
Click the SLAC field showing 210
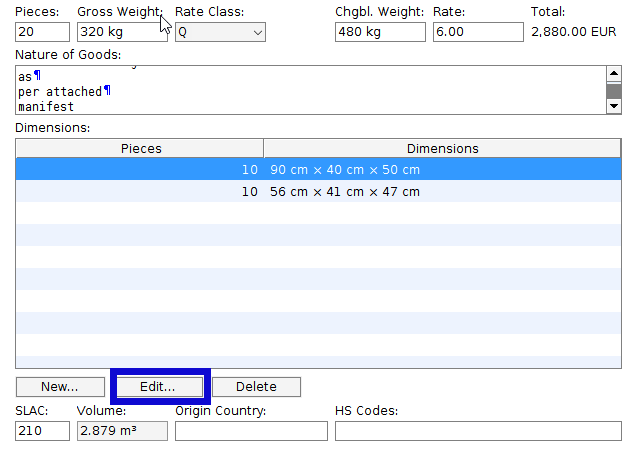pos(42,431)
